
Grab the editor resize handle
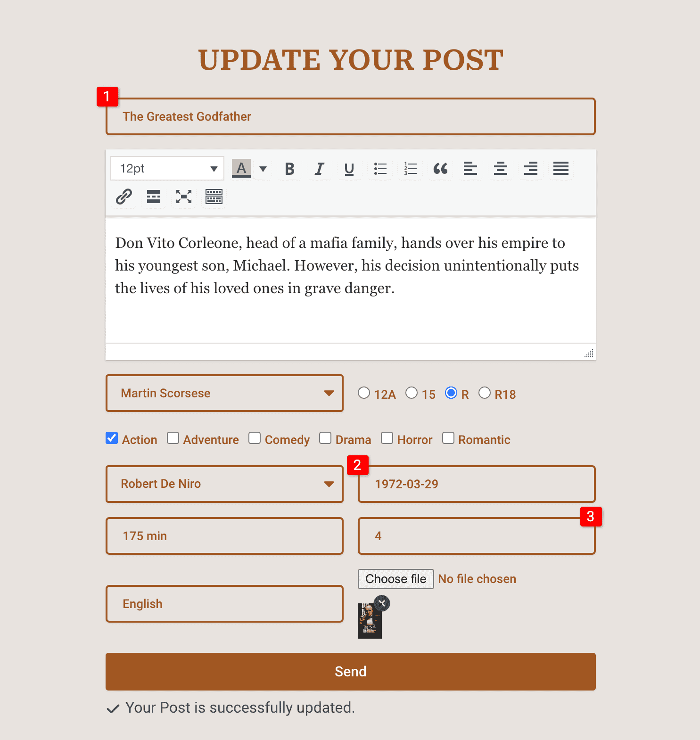[589, 354]
